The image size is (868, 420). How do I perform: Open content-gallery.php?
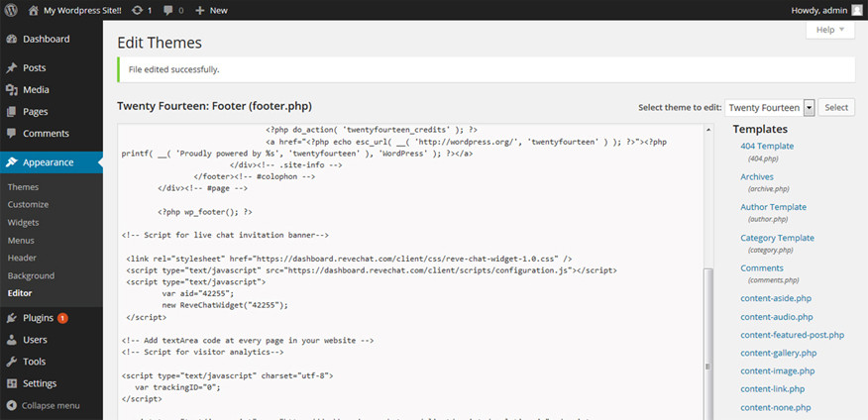(778, 353)
